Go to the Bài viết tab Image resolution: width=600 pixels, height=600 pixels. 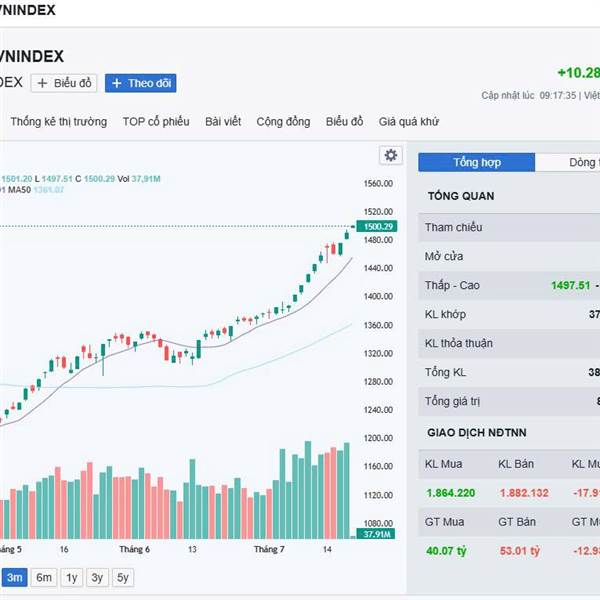(x=223, y=122)
